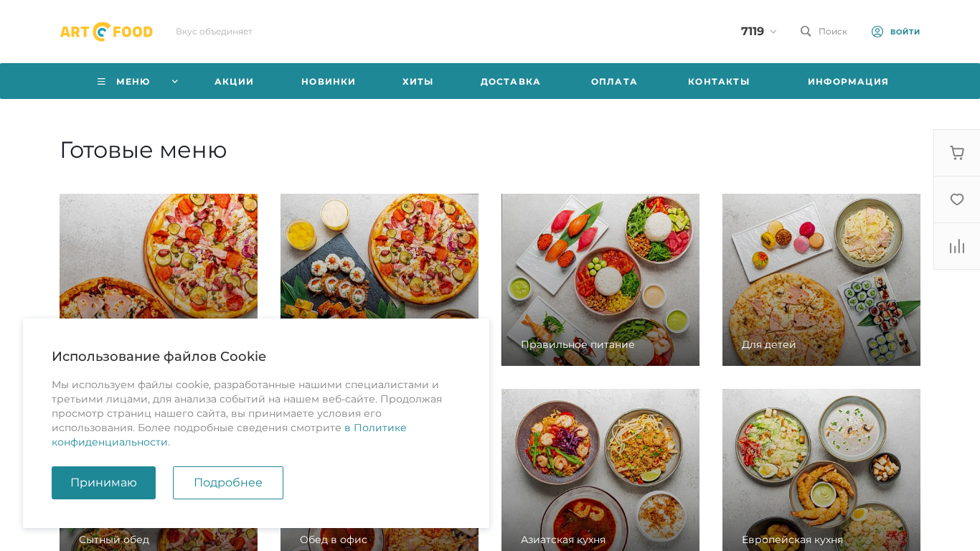Open the shopping cart sidebar icon
This screenshot has height=551, width=980.
[x=957, y=153]
